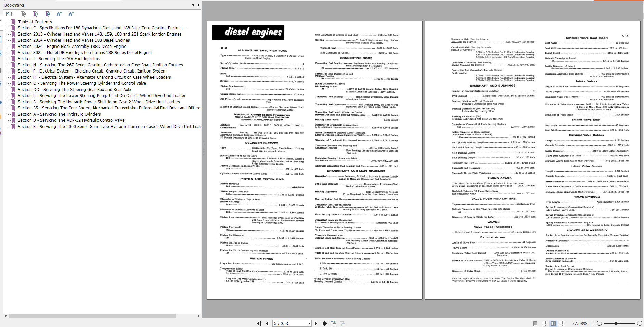
Task: Click the zoom in plus button
Action: click(x=640, y=323)
